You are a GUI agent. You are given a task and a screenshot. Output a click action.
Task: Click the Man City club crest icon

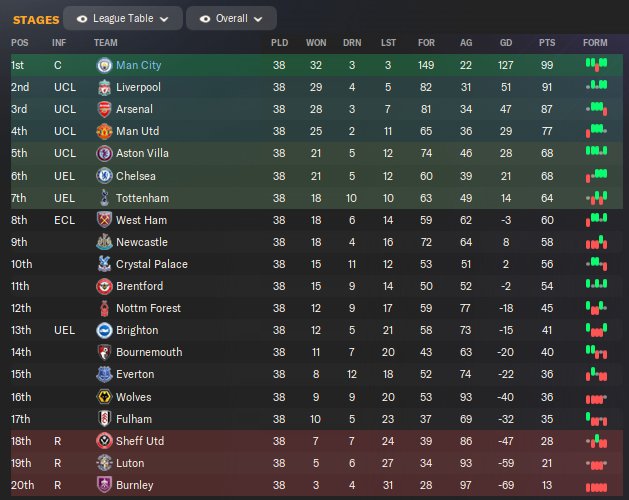pos(104,65)
